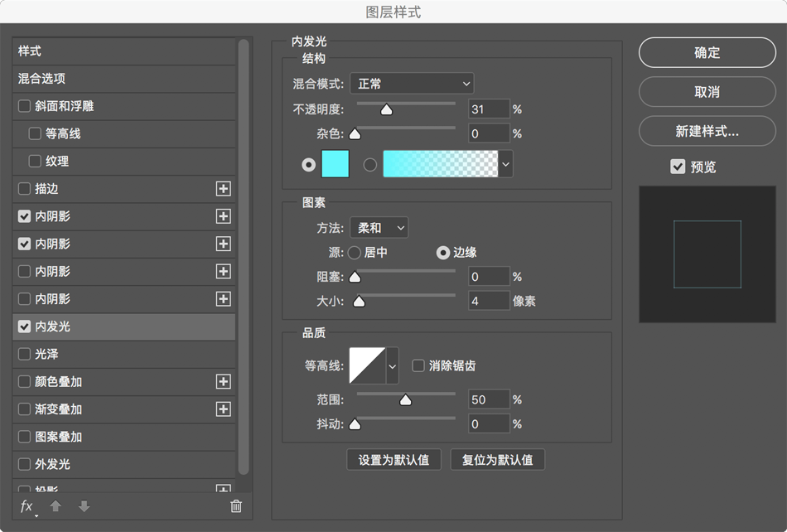Expand 等高线 contour picker arrow
Image resolution: width=787 pixels, height=532 pixels.
[x=393, y=366]
